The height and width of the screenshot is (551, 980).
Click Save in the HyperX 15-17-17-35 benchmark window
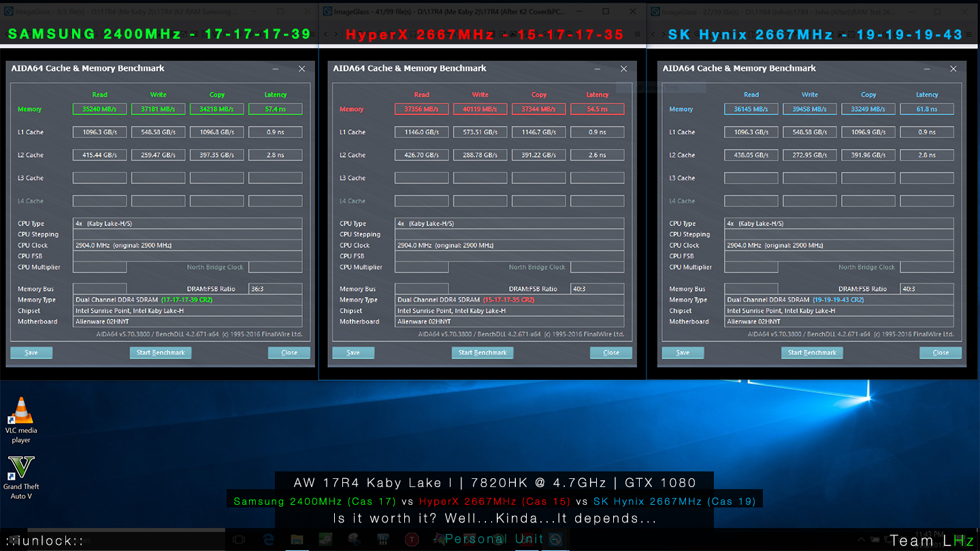[353, 352]
